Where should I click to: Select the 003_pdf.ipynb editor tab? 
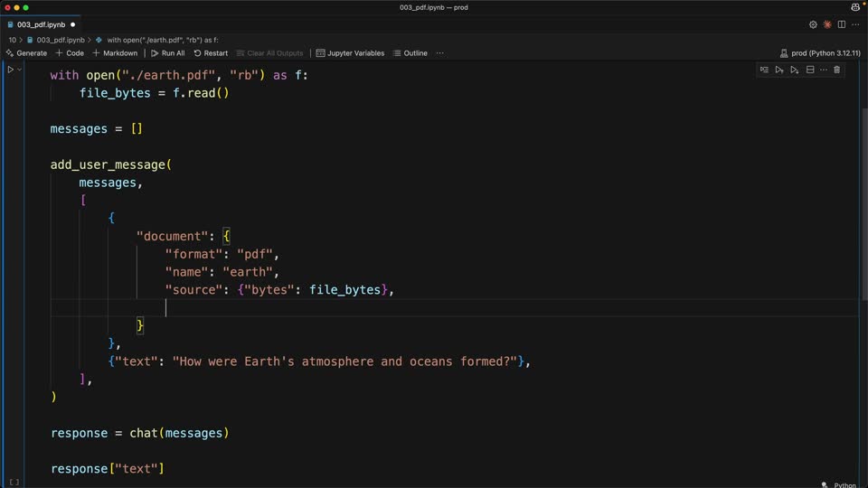(41, 24)
